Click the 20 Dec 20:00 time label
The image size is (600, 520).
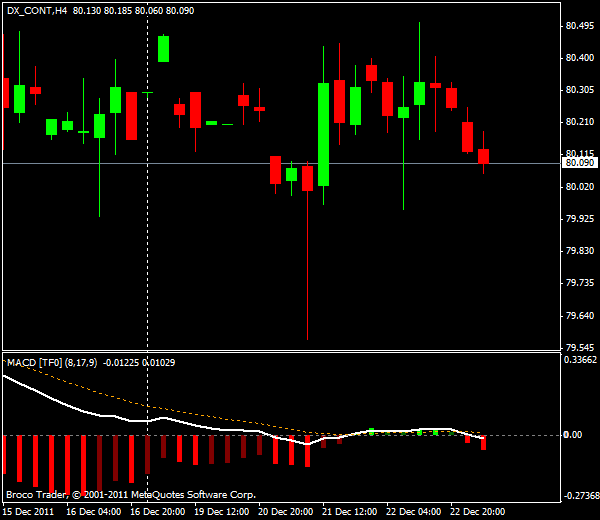point(286,512)
